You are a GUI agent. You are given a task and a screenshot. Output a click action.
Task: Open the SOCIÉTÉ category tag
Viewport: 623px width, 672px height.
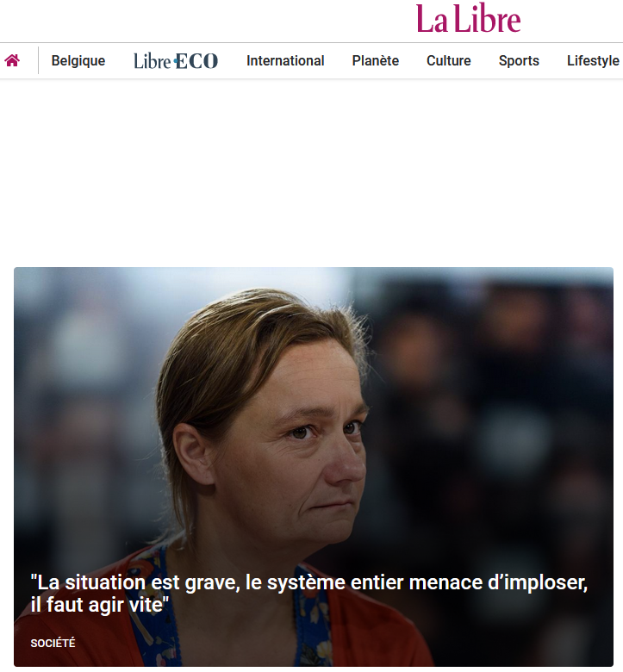53,643
